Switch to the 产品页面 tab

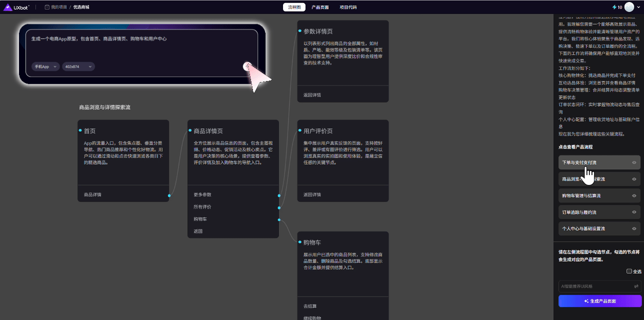point(320,6)
